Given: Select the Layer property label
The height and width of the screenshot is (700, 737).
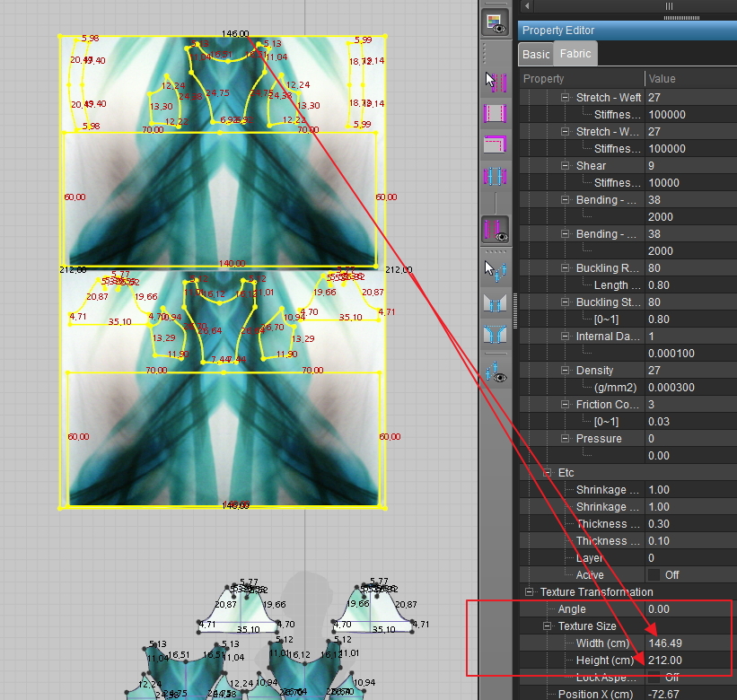Looking at the screenshot, I should (589, 557).
